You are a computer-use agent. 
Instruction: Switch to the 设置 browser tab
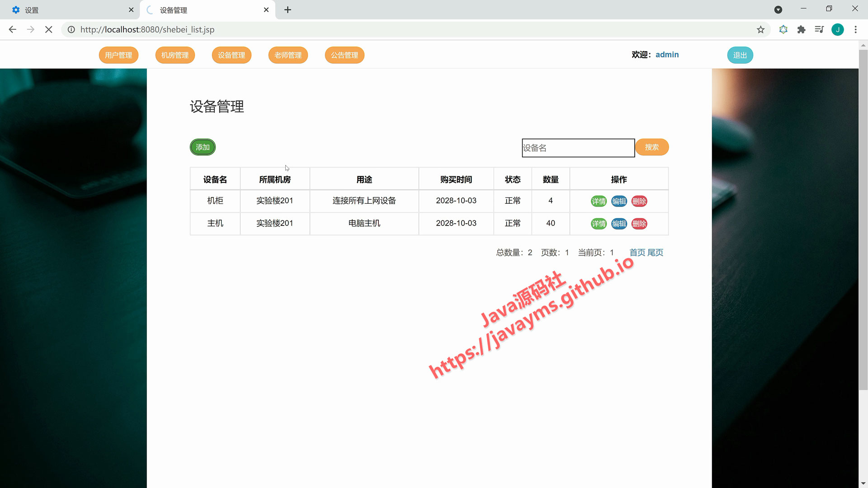tap(70, 9)
